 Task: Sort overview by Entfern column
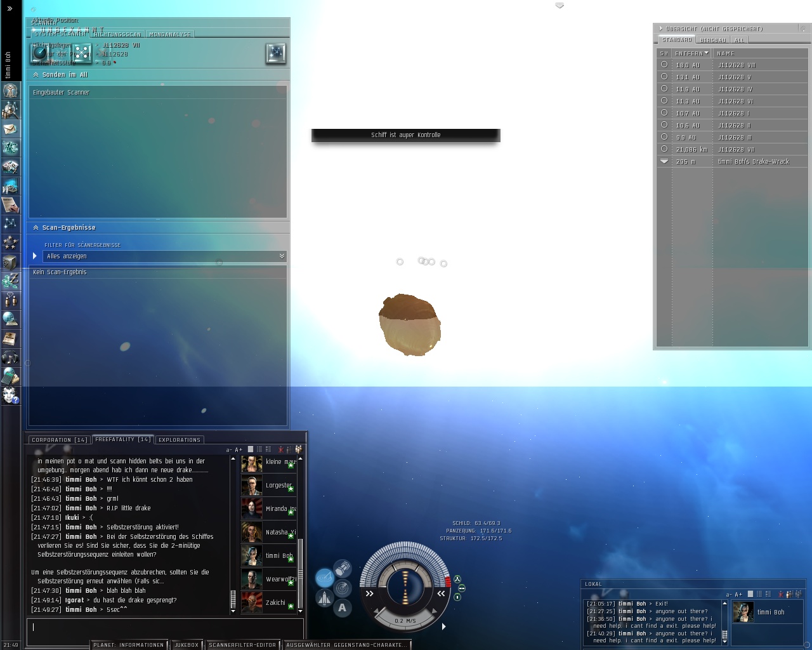691,53
